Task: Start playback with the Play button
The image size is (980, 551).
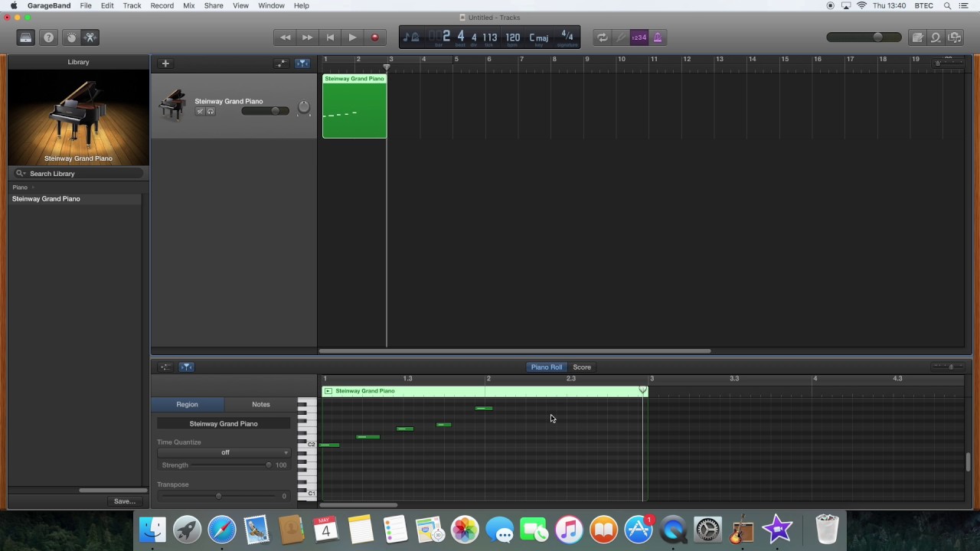Action: pyautogui.click(x=352, y=37)
